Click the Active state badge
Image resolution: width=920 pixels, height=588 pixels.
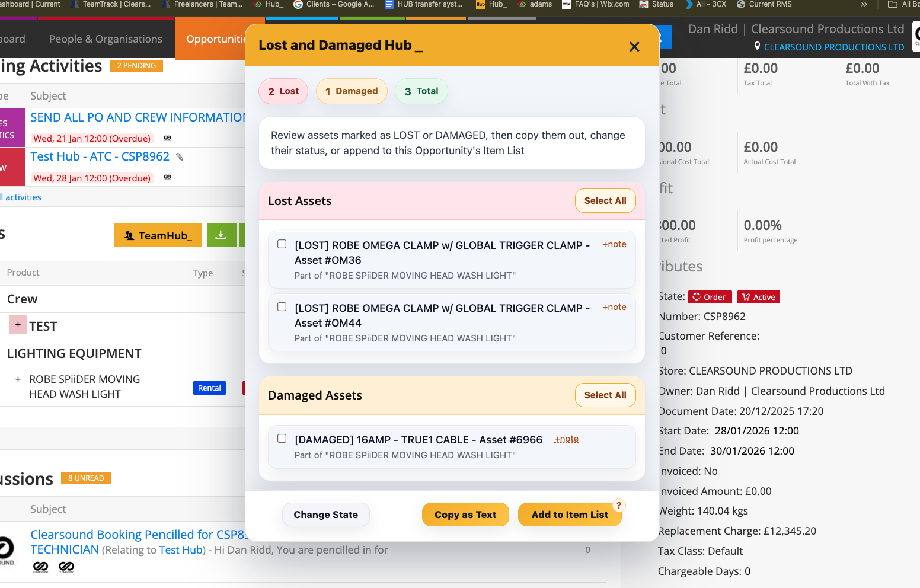[759, 297]
